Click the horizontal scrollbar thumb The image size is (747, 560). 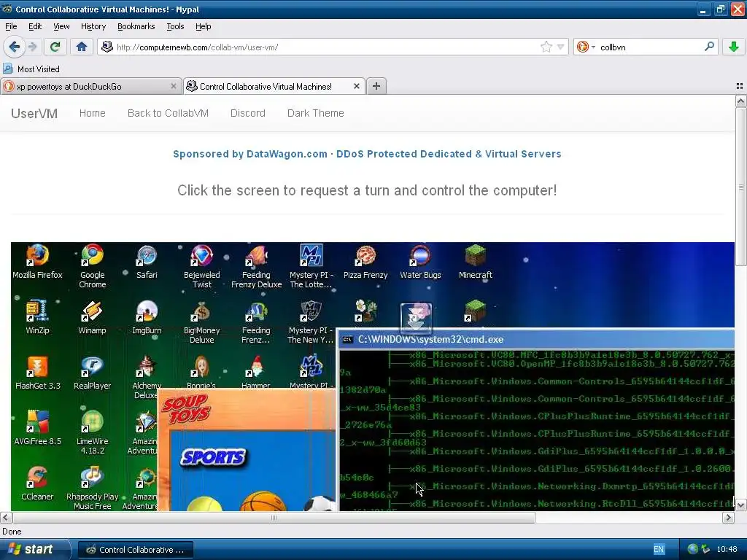(x=274, y=518)
